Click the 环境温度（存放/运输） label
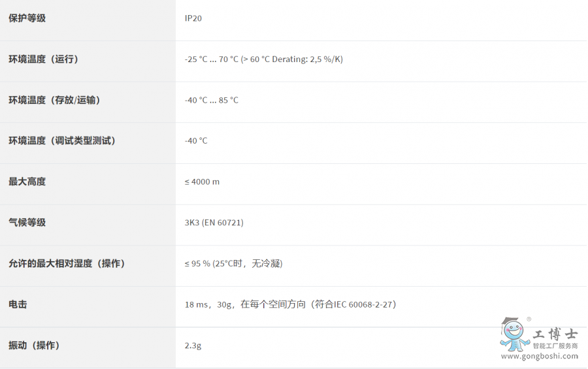This screenshot has width=588, height=369. click(x=54, y=100)
